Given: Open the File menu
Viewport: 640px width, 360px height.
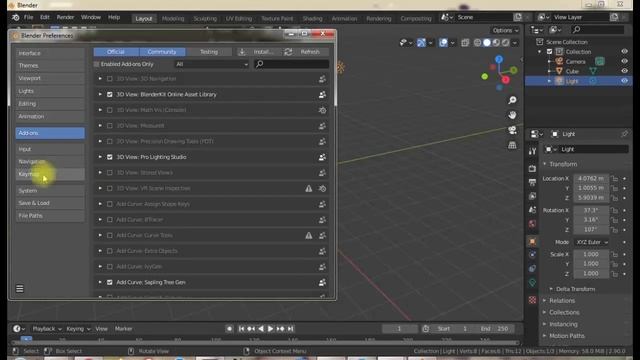Looking at the screenshot, I should (28, 17).
